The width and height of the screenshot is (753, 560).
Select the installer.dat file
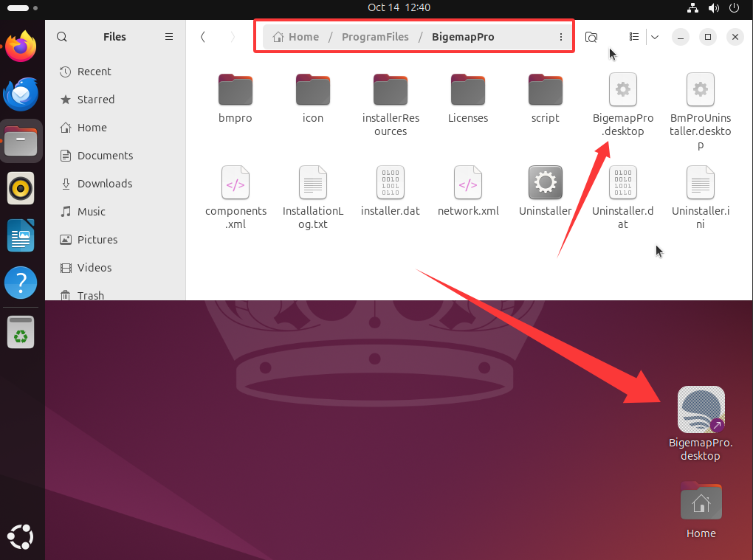pos(391,182)
